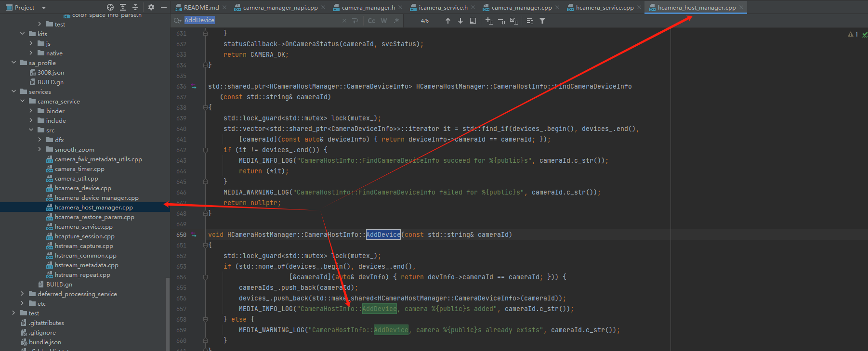Open camera_util.cpp file
Screen dimensions: 868x351
[x=76, y=178]
